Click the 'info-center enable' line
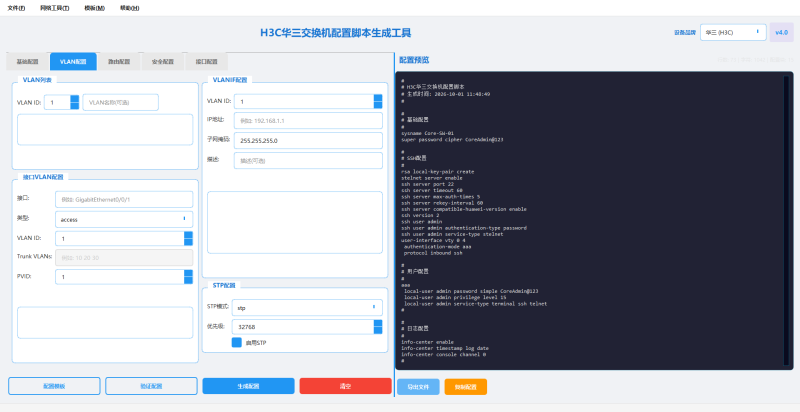800x412 pixels. click(427, 342)
